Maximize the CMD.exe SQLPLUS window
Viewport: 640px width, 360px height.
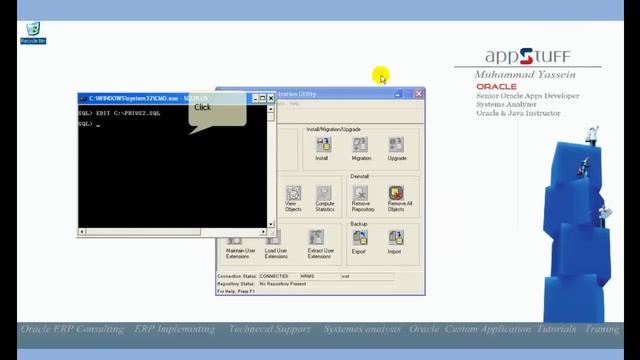pos(263,98)
